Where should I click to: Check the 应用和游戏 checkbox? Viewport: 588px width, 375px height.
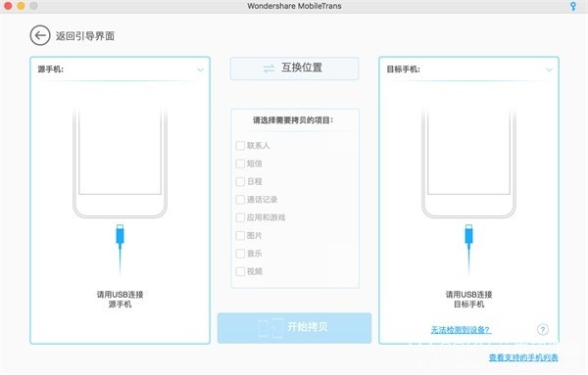pos(240,217)
